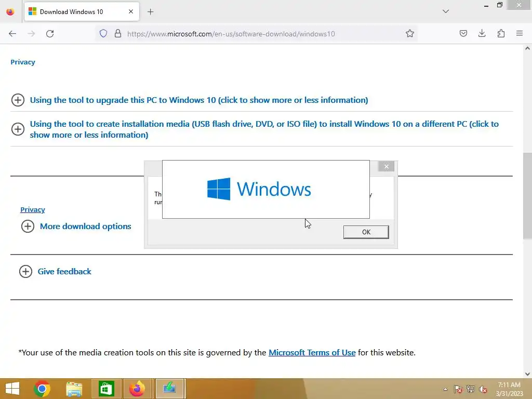
Task: Expand Give feedback plus icon
Action: tap(25, 271)
